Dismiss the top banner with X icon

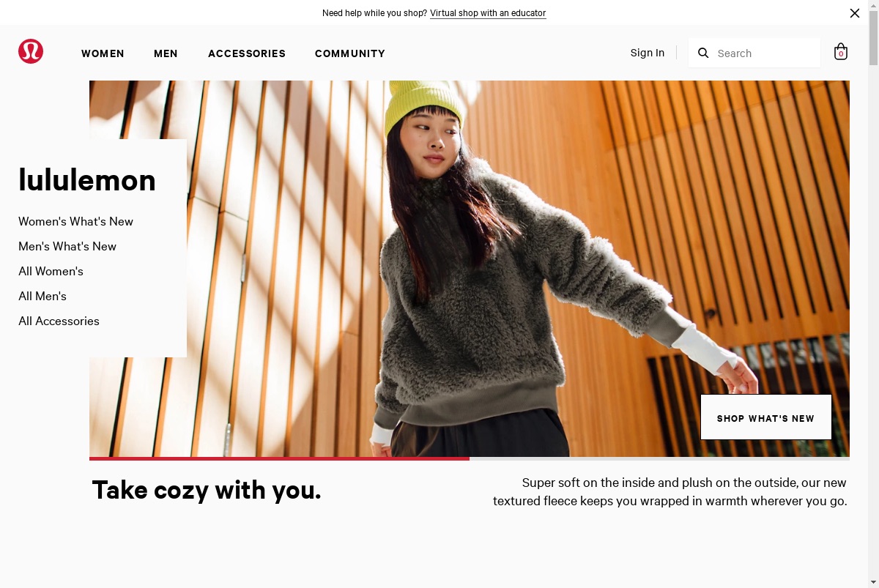(855, 13)
